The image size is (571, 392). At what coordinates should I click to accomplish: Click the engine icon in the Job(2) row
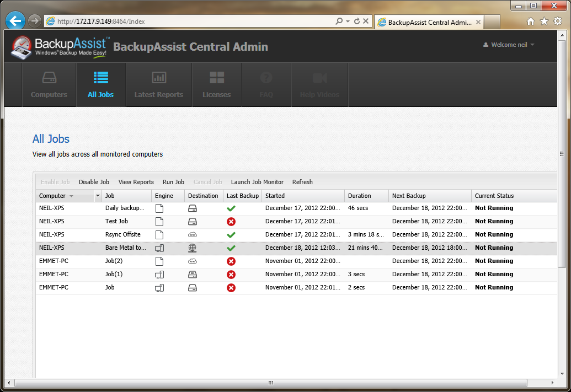click(159, 261)
